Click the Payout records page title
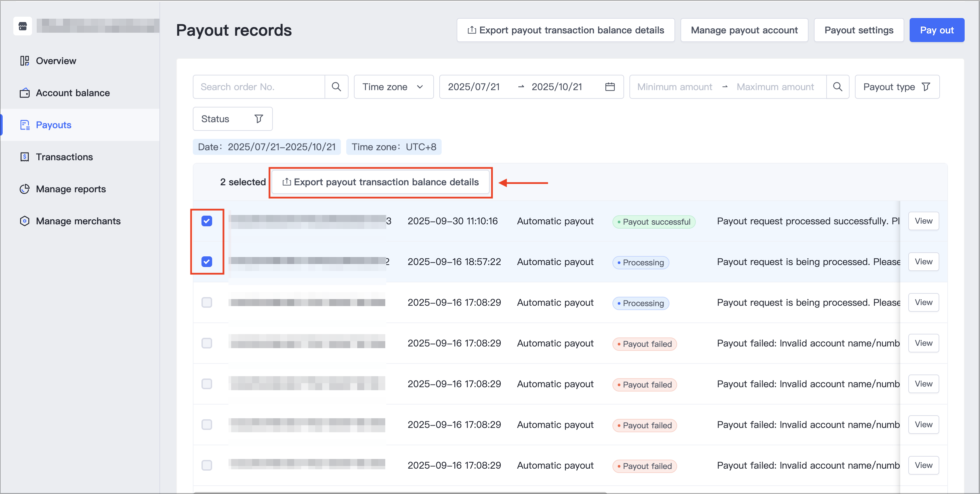This screenshot has height=494, width=980. [x=233, y=30]
